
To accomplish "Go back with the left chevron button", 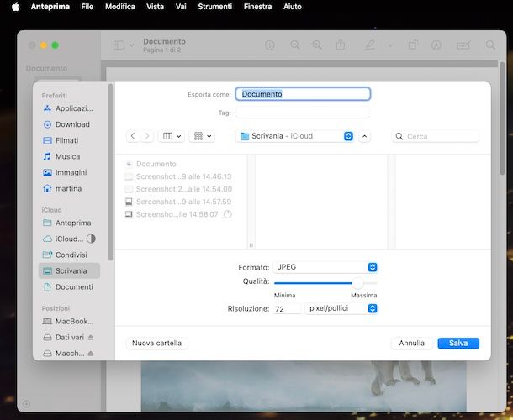I will pos(133,136).
